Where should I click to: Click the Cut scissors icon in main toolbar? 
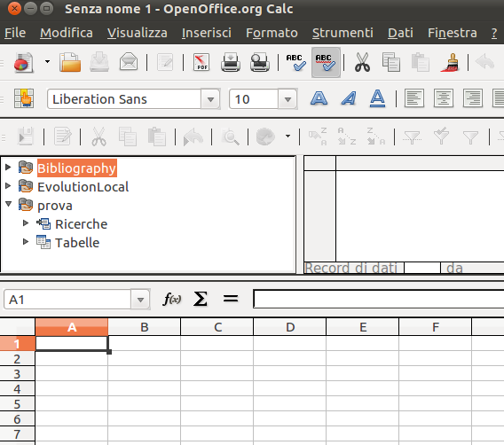click(x=362, y=62)
